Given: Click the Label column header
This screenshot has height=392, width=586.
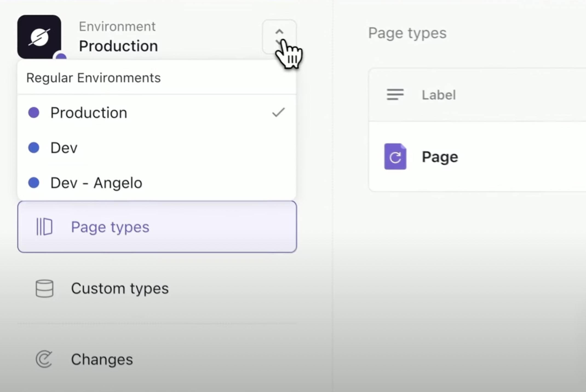Looking at the screenshot, I should [439, 95].
